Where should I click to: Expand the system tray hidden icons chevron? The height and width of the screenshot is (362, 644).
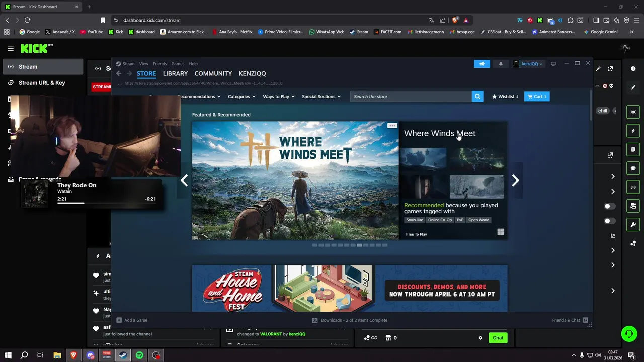click(573, 355)
